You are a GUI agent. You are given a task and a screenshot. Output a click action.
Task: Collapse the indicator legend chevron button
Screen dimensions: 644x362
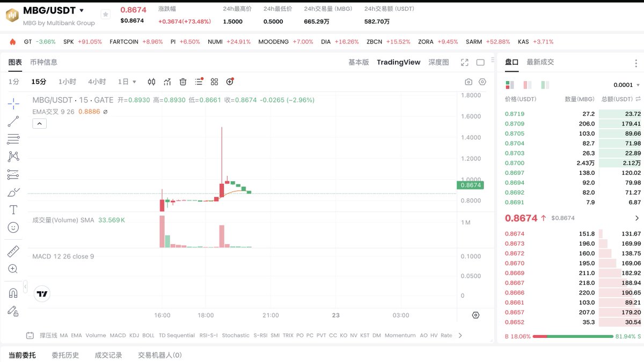pyautogui.click(x=40, y=124)
